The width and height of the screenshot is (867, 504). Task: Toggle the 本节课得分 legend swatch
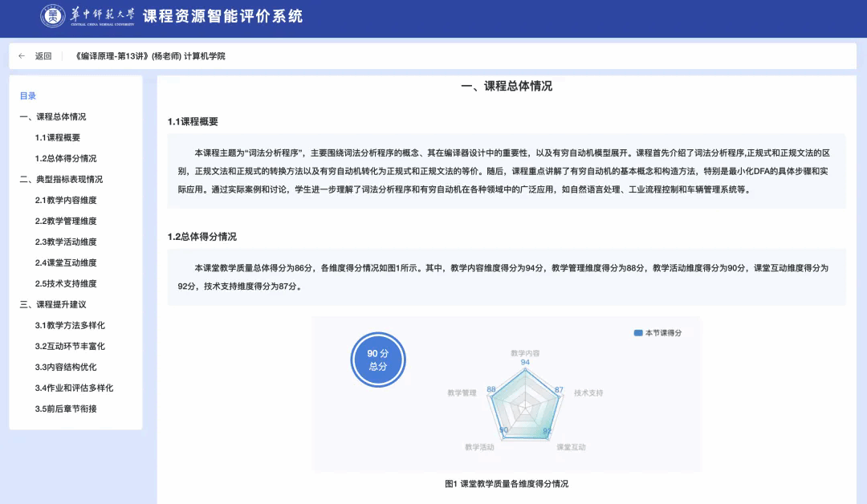[638, 332]
